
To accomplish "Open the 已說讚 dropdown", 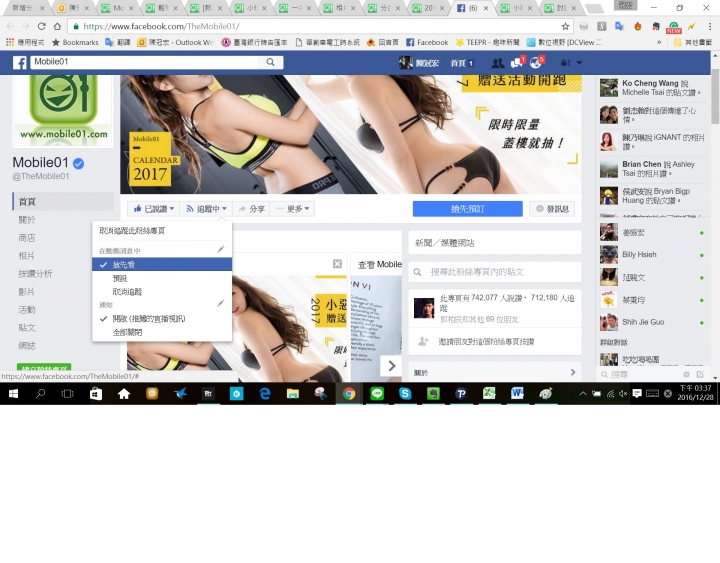I will coord(153,209).
